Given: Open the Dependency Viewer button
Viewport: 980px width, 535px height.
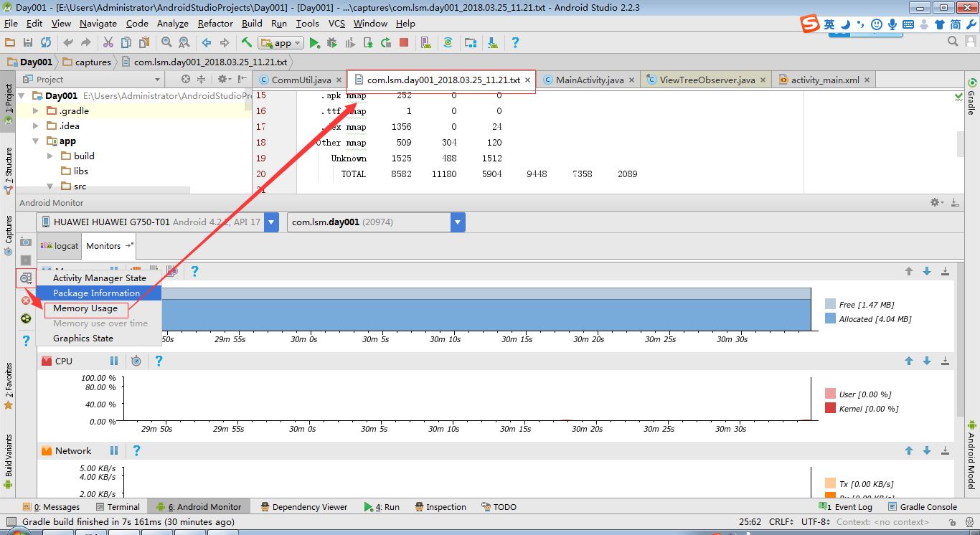Looking at the screenshot, I should (x=303, y=506).
